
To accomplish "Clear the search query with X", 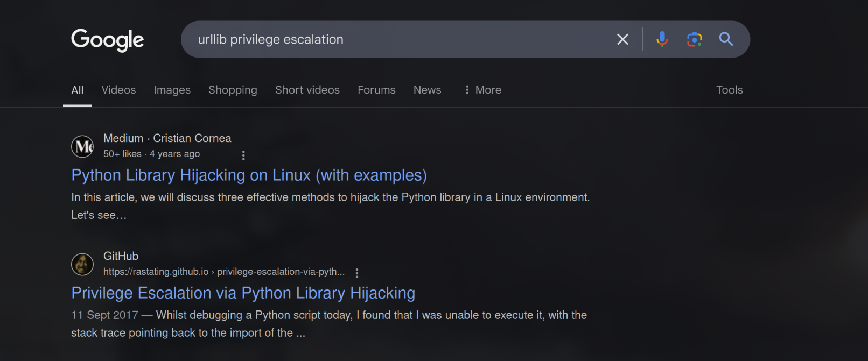I will (x=622, y=39).
